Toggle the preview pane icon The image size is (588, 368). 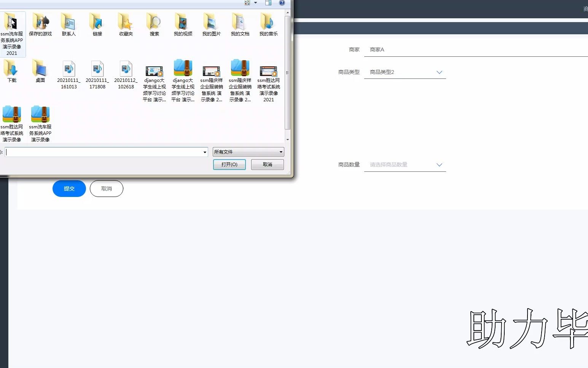[268, 3]
